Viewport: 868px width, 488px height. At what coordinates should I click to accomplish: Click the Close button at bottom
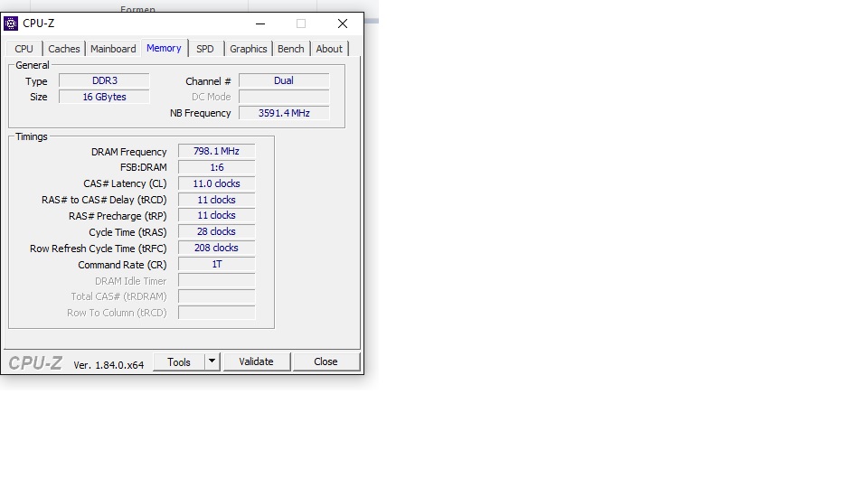pyautogui.click(x=326, y=361)
